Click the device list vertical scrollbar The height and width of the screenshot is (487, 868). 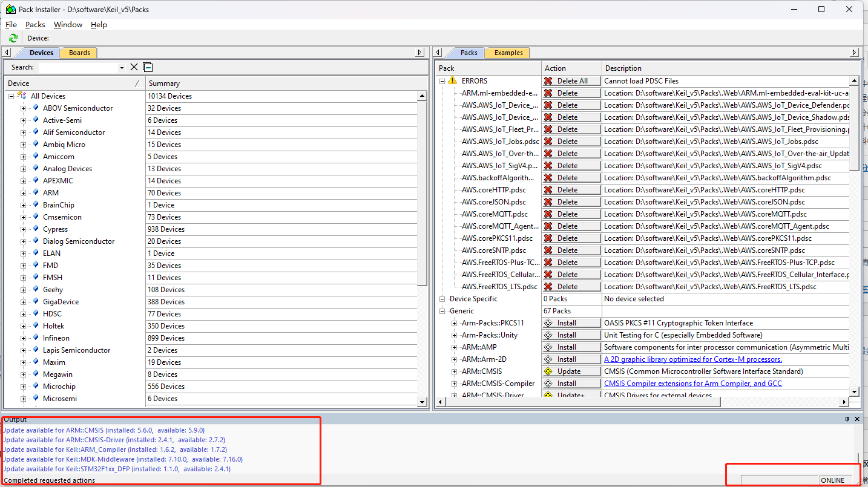pyautogui.click(x=422, y=248)
